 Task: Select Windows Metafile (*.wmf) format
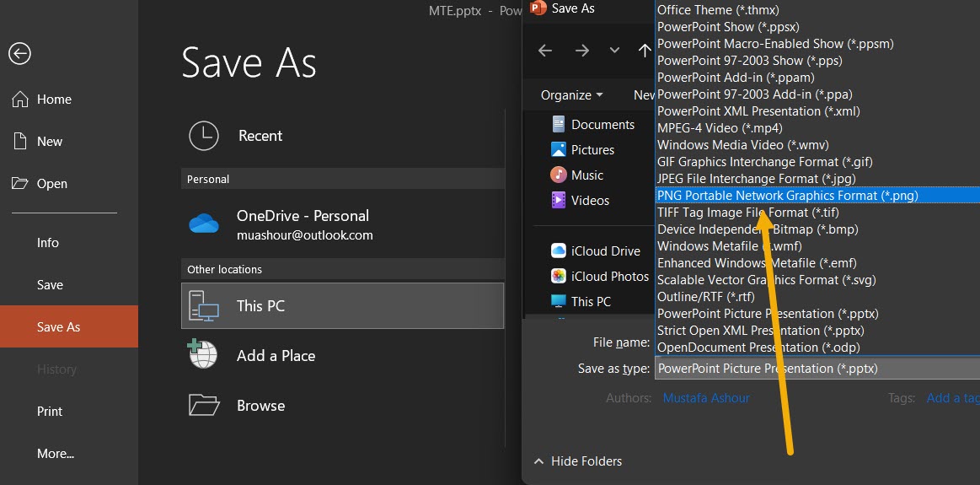pos(817,246)
